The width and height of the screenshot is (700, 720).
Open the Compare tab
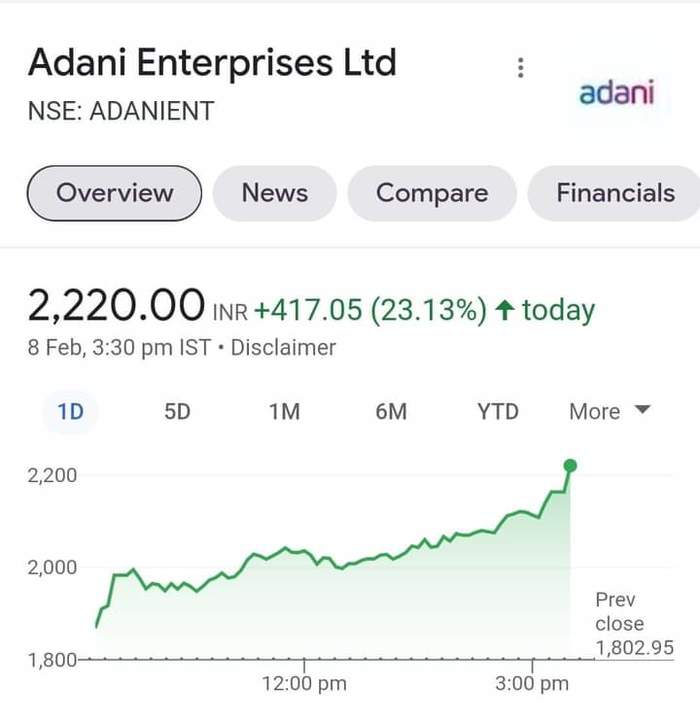click(432, 193)
